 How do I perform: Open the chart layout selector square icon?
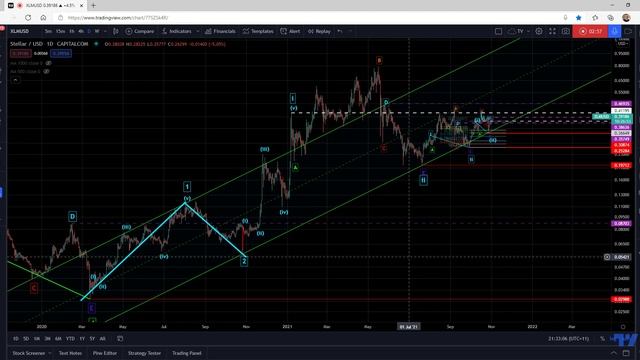(x=498, y=31)
